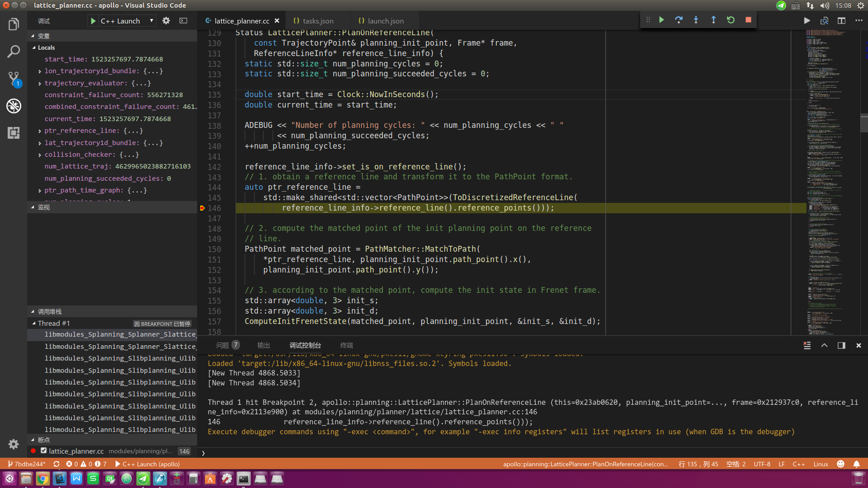Click the C++ language mode in status bar

(x=798, y=464)
